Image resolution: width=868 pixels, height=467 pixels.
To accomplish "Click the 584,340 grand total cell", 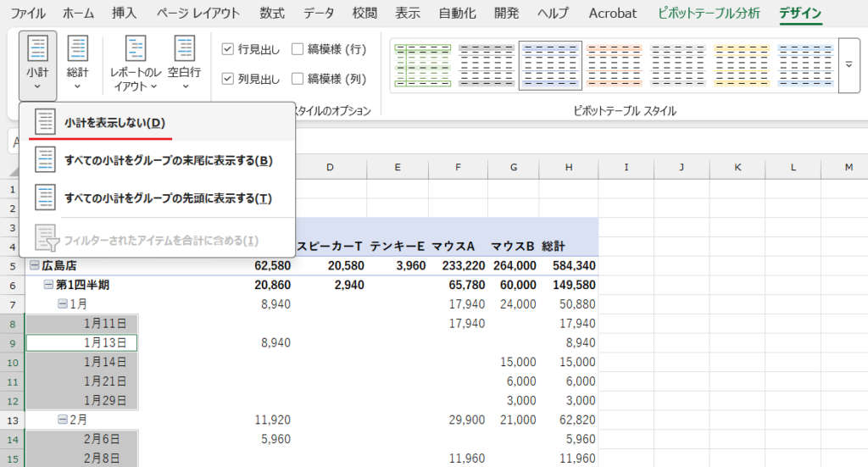I will pos(569,265).
